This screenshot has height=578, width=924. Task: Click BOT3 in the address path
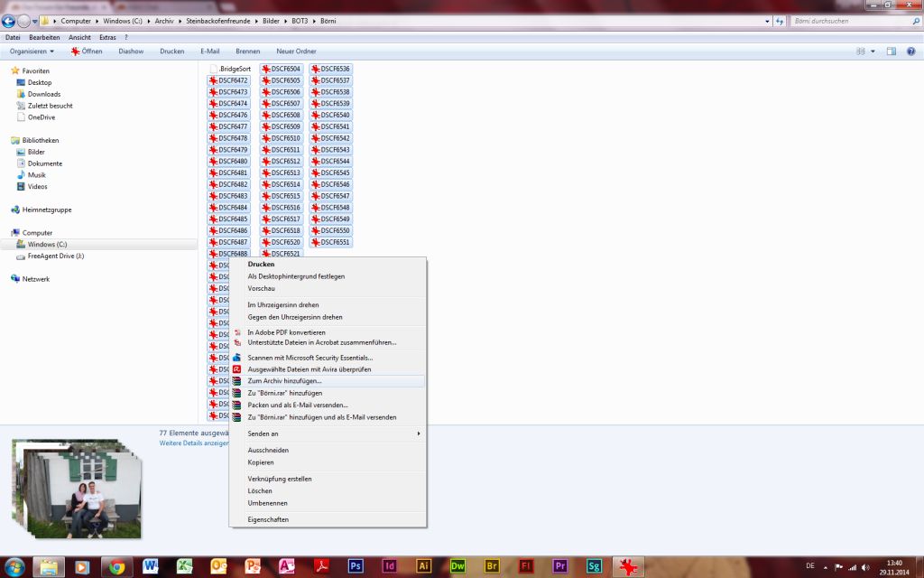coord(300,22)
